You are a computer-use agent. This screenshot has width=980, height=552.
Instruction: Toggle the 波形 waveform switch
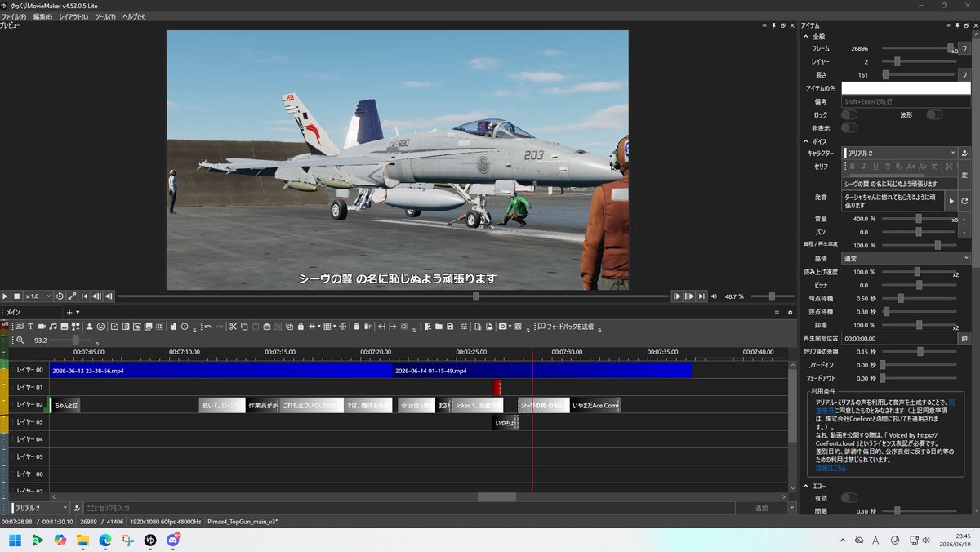(934, 114)
